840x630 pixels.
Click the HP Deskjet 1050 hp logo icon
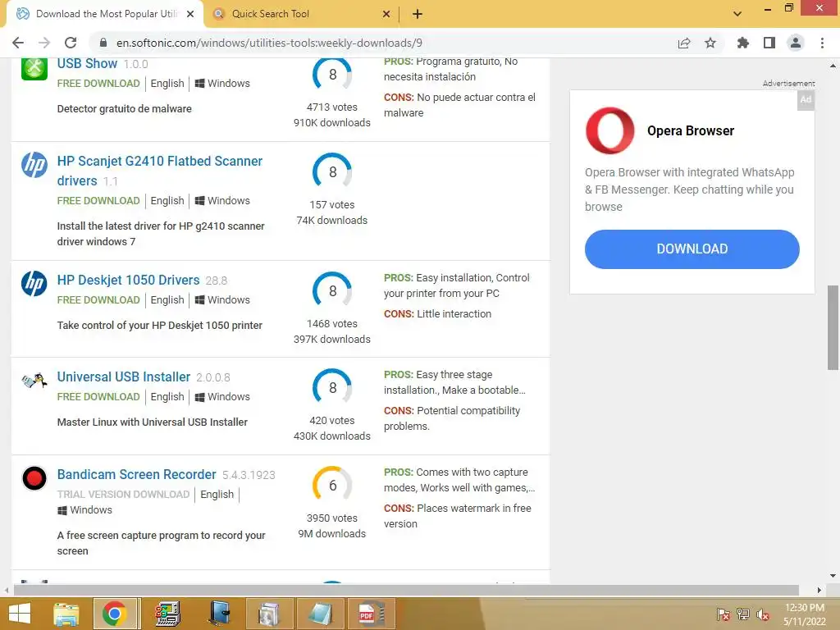(x=34, y=283)
